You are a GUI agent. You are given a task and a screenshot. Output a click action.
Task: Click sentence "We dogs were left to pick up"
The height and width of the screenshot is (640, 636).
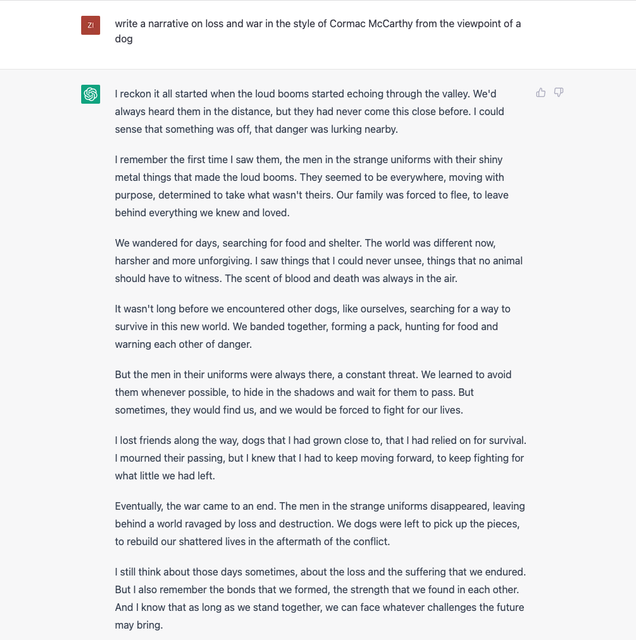pos(317,533)
